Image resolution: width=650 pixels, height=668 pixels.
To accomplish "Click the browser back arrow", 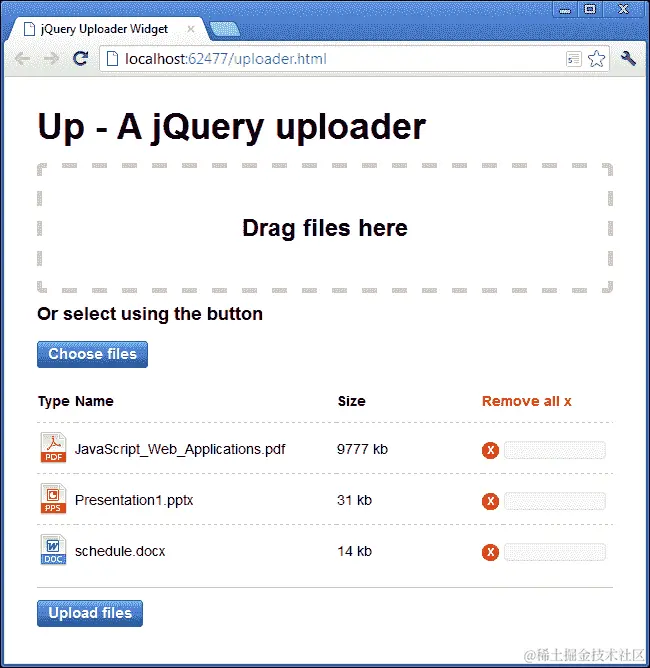I will 22,58.
